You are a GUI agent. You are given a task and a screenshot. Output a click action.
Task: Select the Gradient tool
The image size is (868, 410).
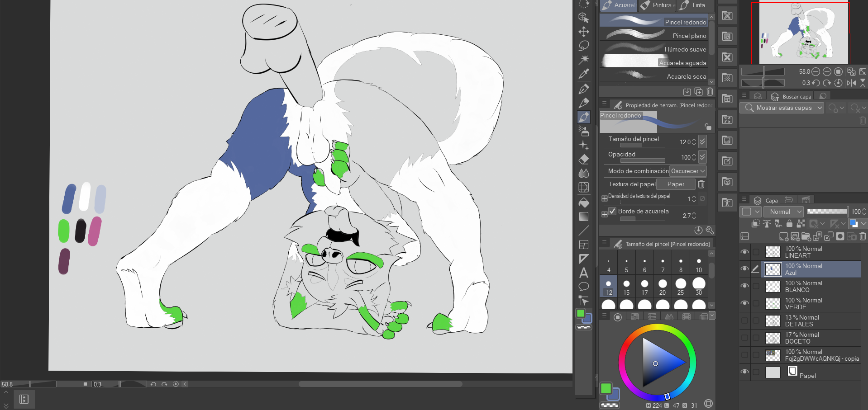[x=584, y=217]
